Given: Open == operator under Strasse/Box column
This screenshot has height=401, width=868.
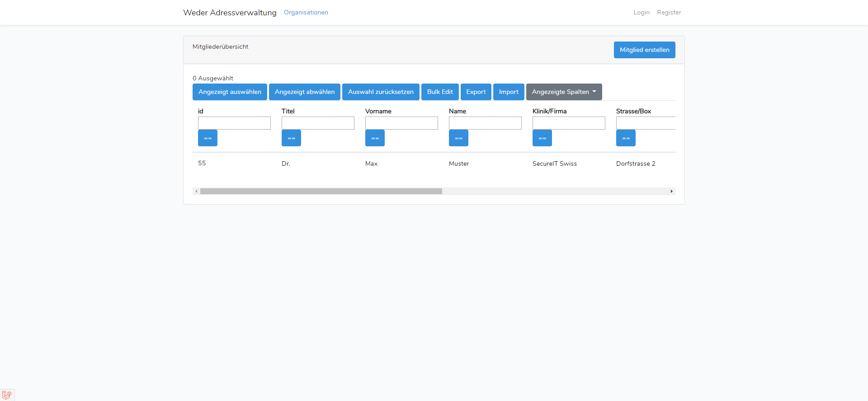Looking at the screenshot, I should (x=626, y=138).
